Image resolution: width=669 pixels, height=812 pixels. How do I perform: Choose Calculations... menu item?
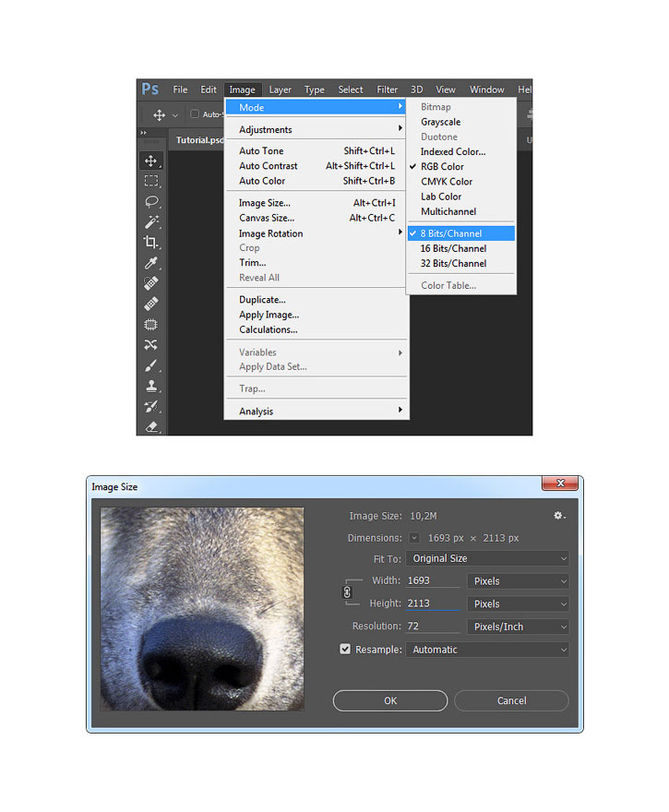pyautogui.click(x=316, y=330)
